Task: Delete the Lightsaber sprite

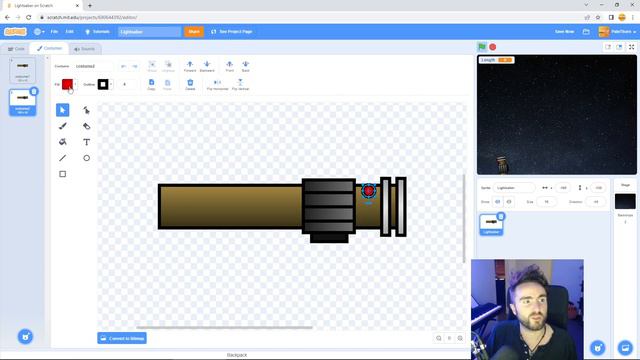Action: pyautogui.click(x=501, y=216)
